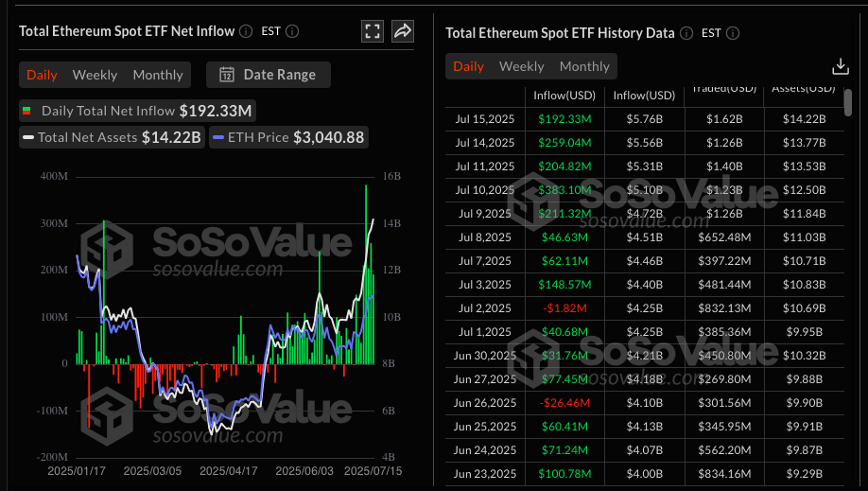
Task: Click the history table vertical scrollbar thumb
Action: (847, 102)
